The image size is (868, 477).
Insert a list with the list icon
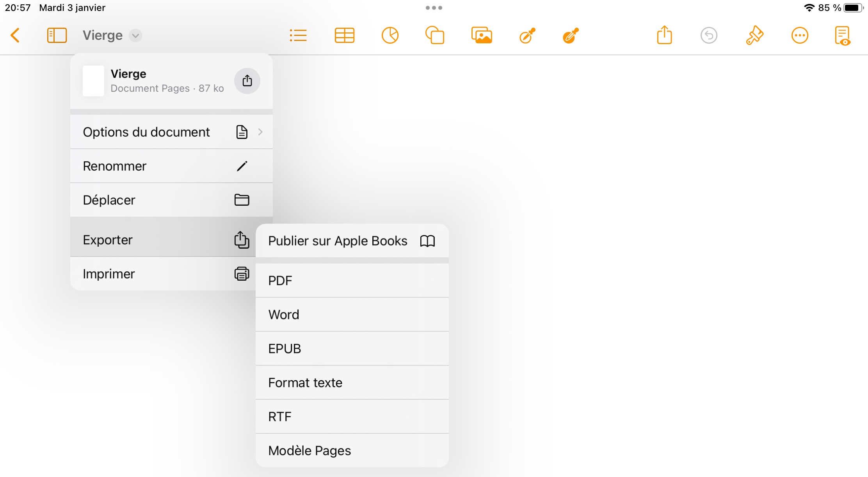(298, 36)
